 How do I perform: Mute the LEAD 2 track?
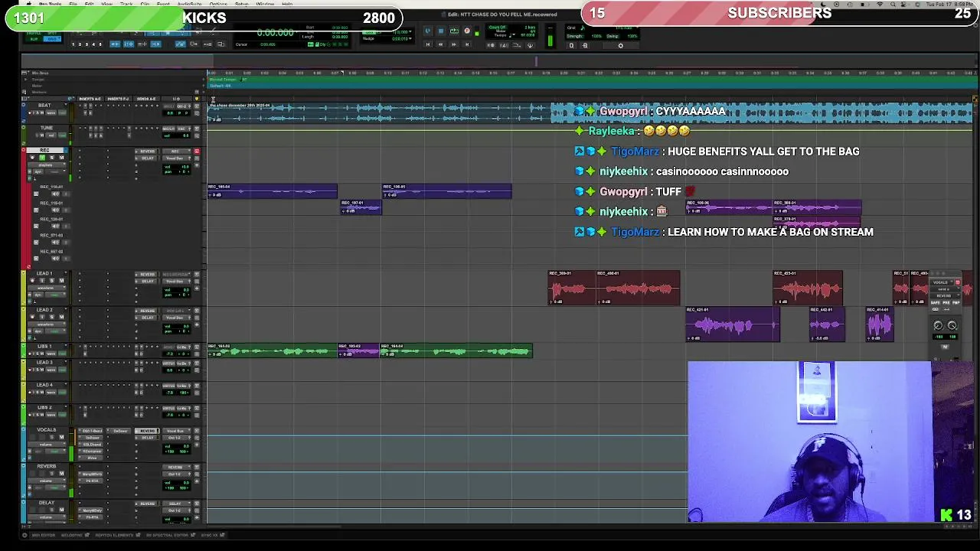coord(61,318)
